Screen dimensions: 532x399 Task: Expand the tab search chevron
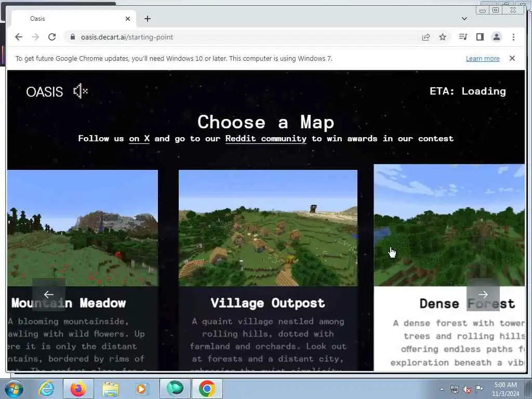[464, 19]
